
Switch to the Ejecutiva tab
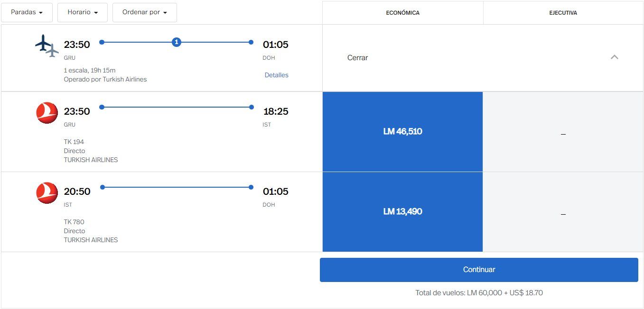563,13
